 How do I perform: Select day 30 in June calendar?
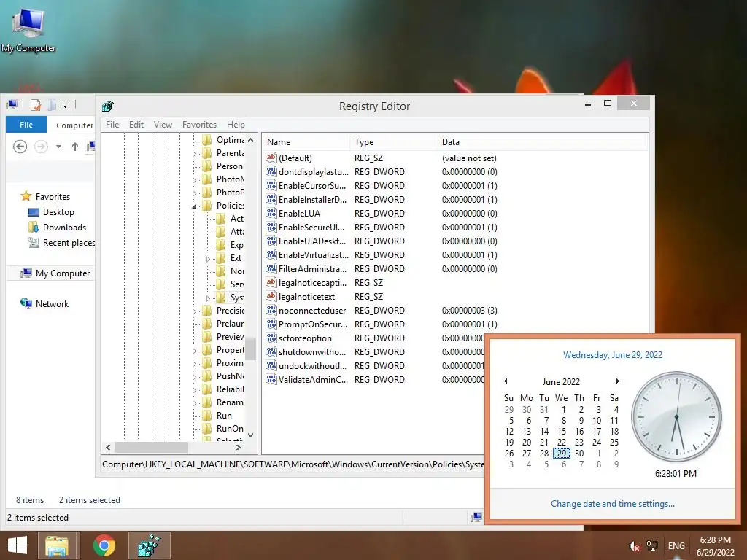pyautogui.click(x=578, y=454)
